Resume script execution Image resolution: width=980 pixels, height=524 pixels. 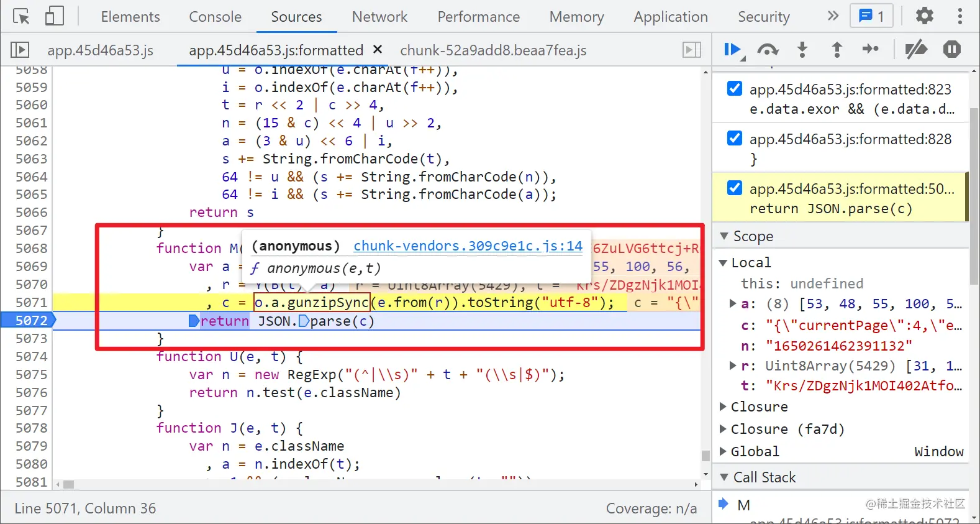(x=733, y=50)
